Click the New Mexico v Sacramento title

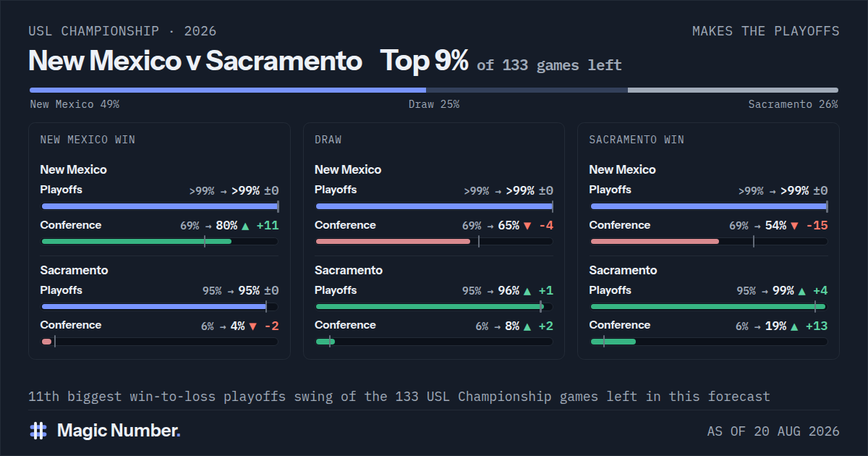coord(195,62)
